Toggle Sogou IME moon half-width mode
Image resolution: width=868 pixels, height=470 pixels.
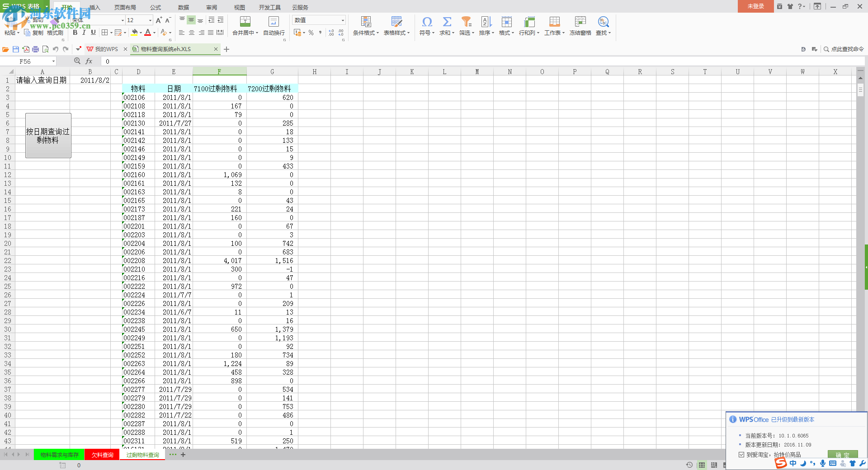coord(803,463)
